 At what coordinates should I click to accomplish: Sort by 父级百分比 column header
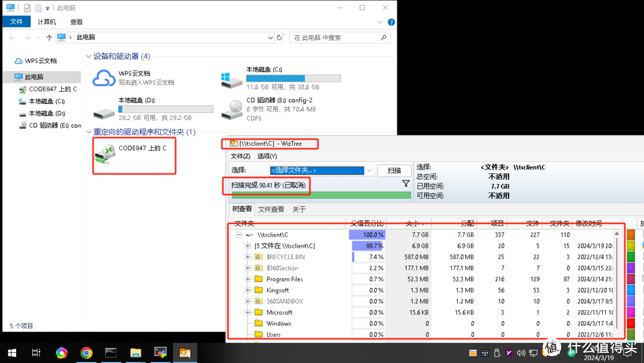click(366, 223)
